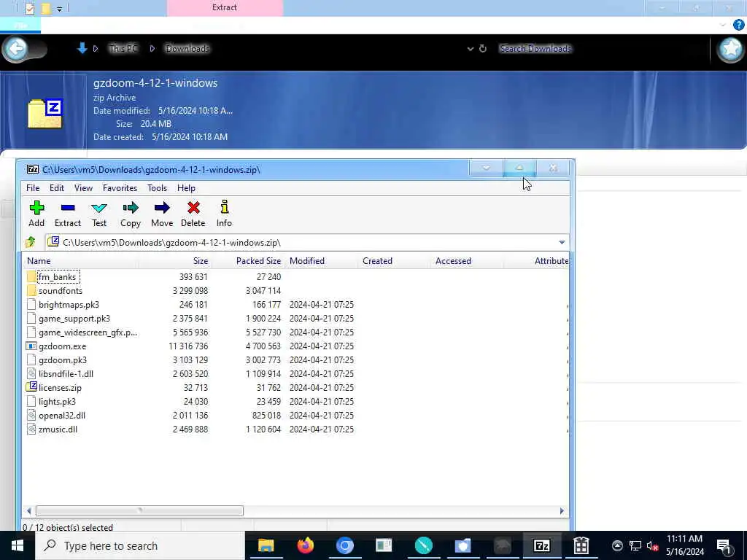Image resolution: width=747 pixels, height=560 pixels.
Task: Select libsndfile-1.dll file
Action: (66, 374)
